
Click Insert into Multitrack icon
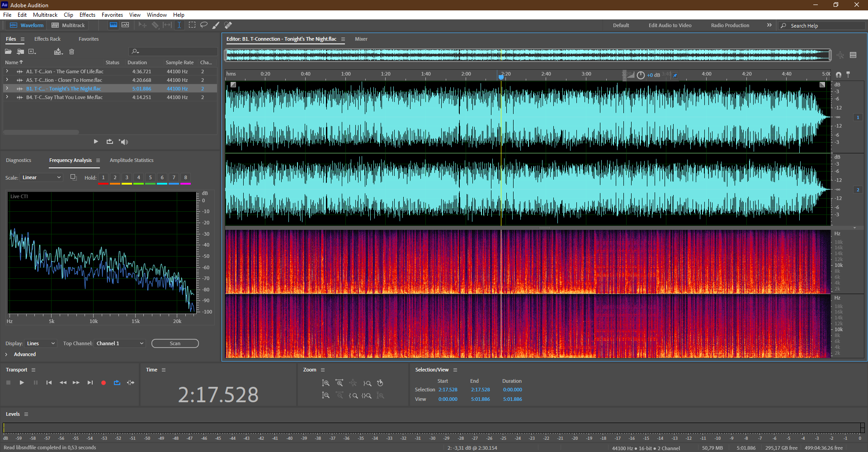[x=58, y=52]
